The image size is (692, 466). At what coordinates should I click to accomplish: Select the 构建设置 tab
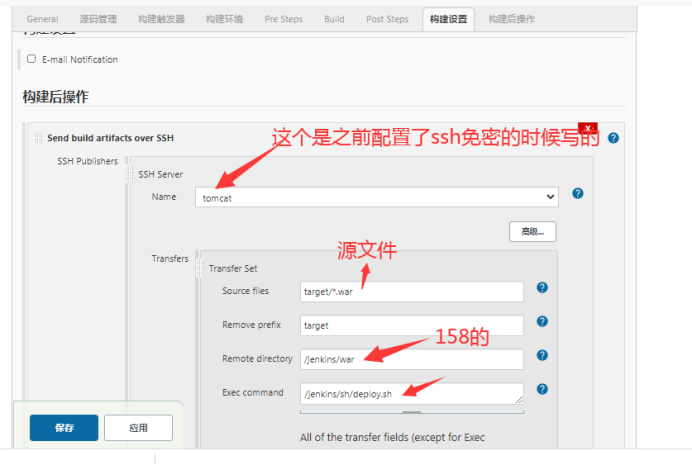(448, 19)
